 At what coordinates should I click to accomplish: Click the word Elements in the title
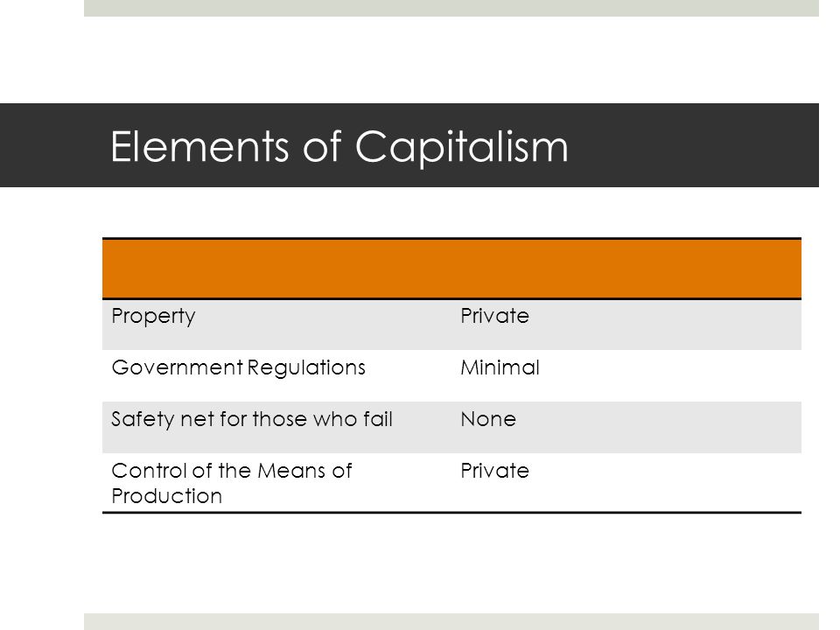click(x=199, y=146)
